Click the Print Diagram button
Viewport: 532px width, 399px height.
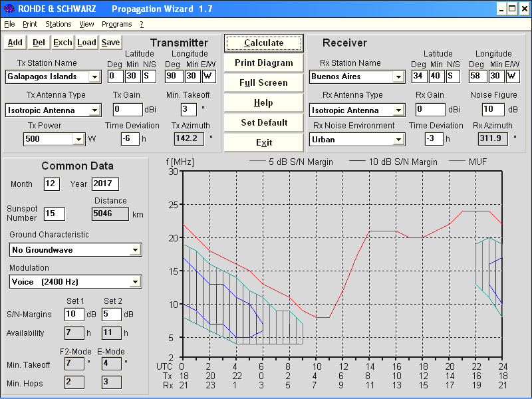[x=263, y=63]
